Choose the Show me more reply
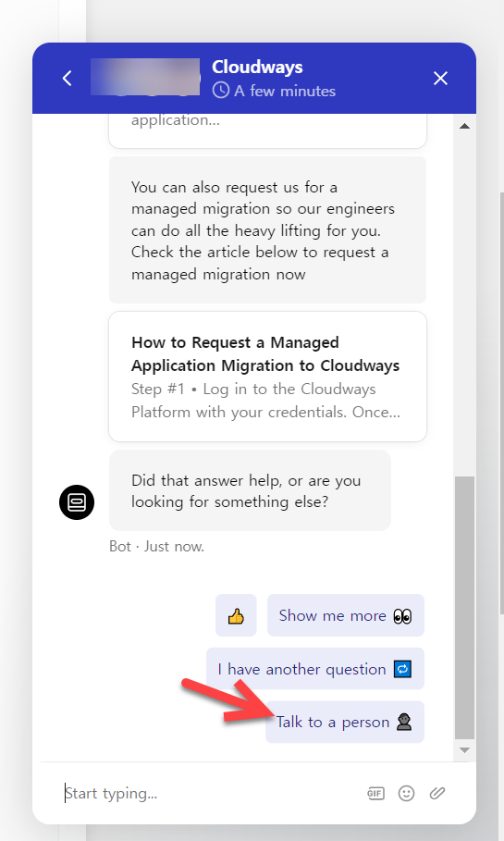The image size is (504, 841). pos(345,615)
